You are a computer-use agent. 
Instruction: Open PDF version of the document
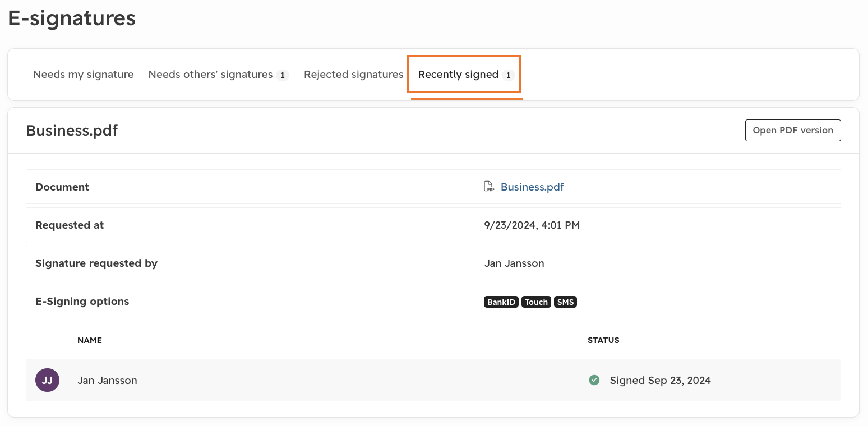click(x=793, y=130)
